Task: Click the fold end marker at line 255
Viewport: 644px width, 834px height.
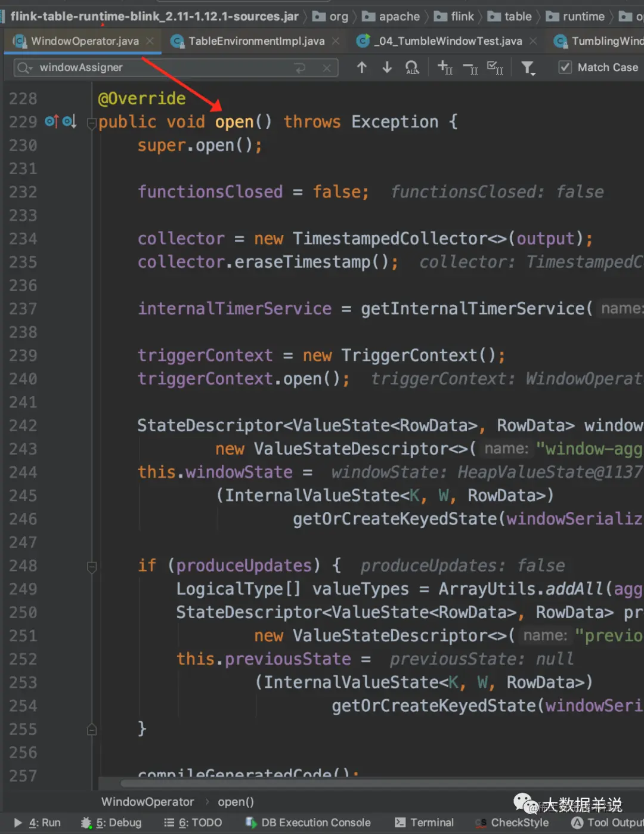Action: (x=92, y=729)
